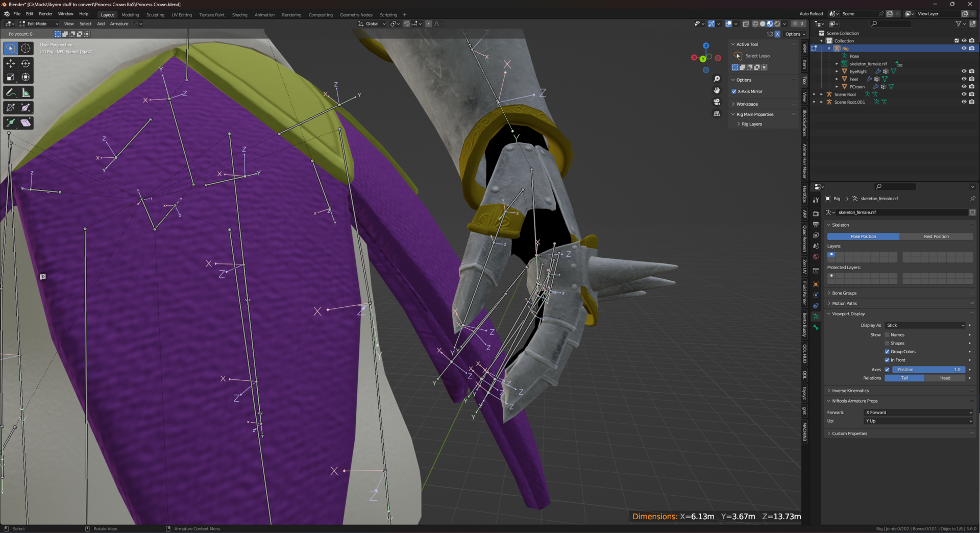Open Output properties tab icon
The height and width of the screenshot is (533, 980).
816,225
